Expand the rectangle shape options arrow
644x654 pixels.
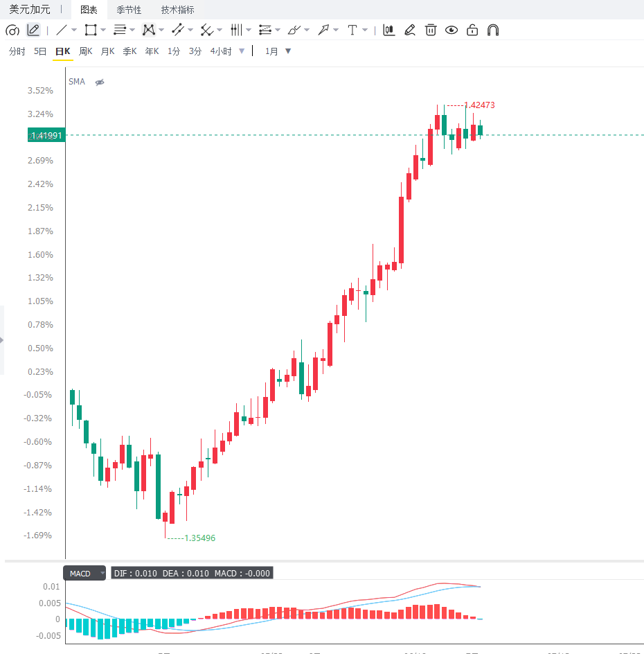click(x=103, y=30)
